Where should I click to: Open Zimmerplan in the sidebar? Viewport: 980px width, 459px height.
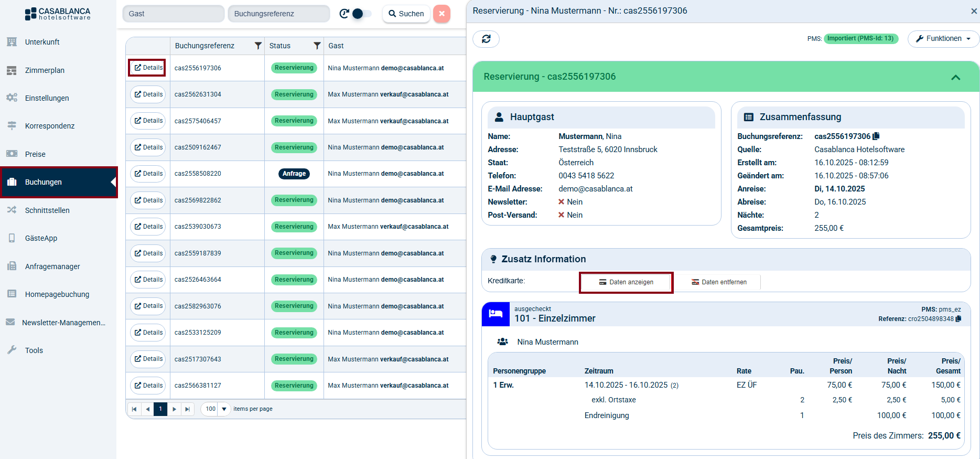(x=45, y=70)
